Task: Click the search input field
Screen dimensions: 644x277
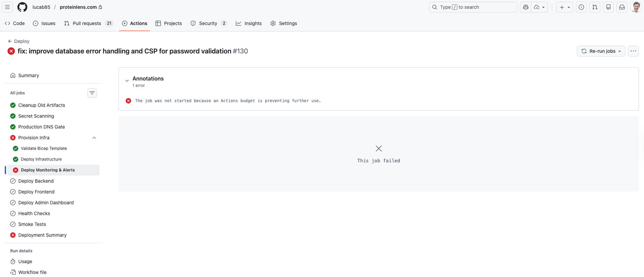Action: (473, 7)
